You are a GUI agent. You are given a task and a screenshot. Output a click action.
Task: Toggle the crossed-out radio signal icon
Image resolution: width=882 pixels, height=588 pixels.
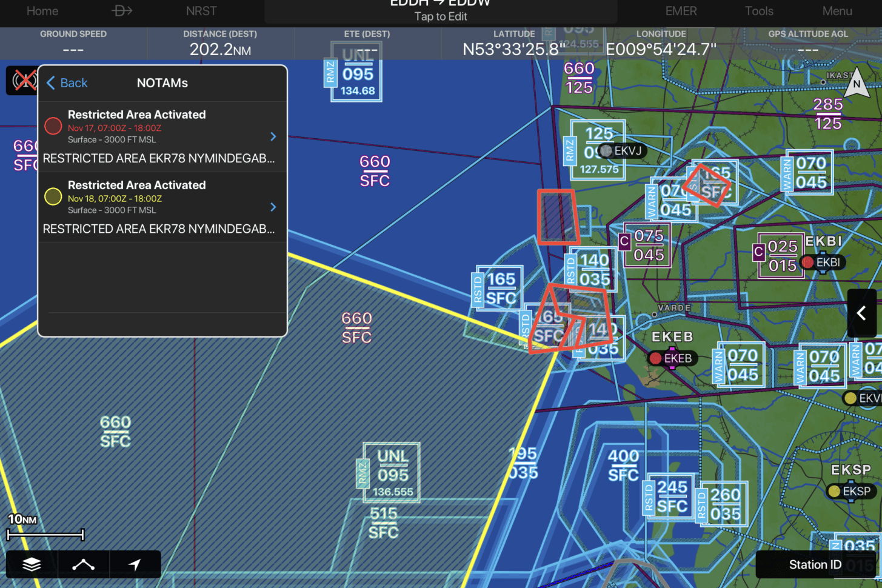pyautogui.click(x=24, y=81)
